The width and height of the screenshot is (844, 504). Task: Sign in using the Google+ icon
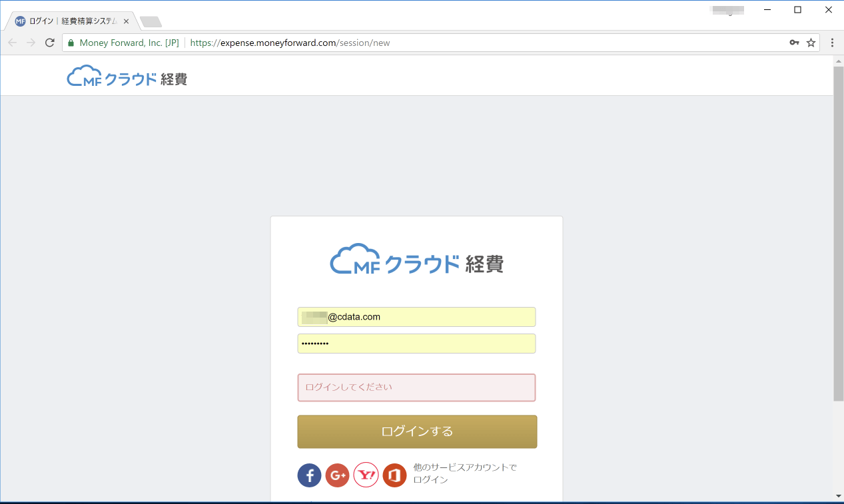(x=338, y=475)
